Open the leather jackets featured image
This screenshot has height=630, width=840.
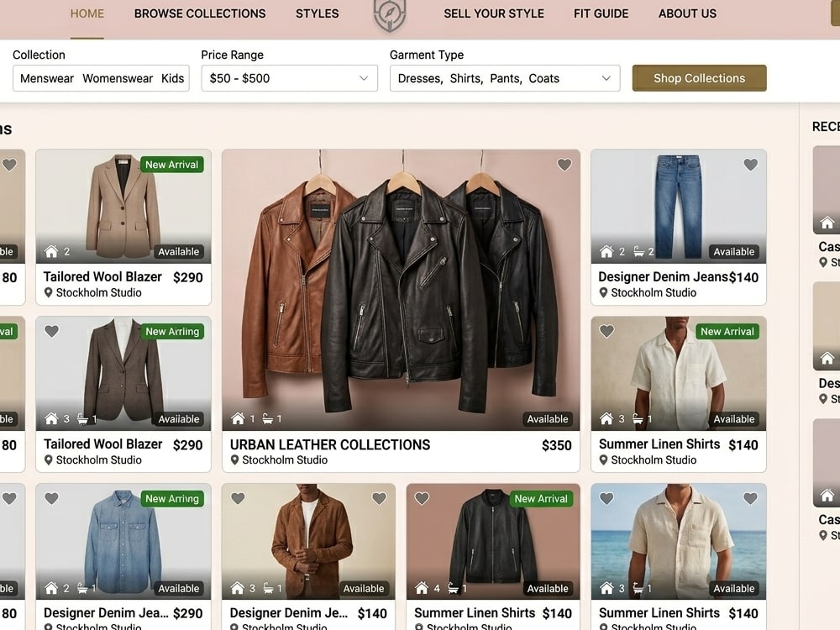(x=401, y=290)
